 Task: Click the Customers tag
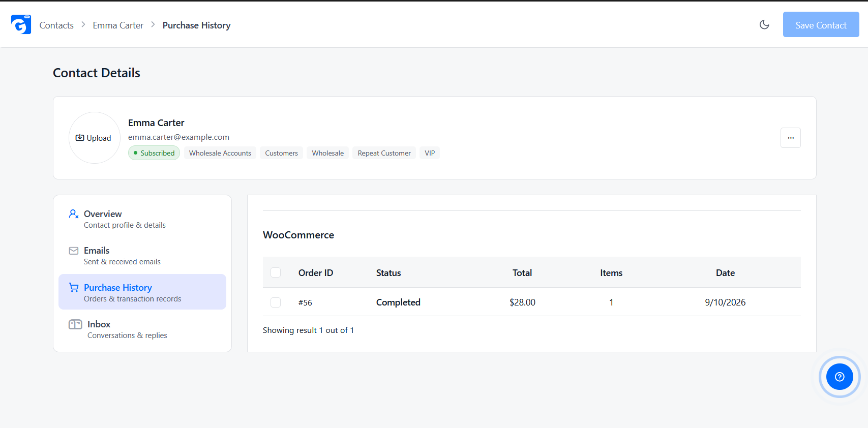pos(281,153)
